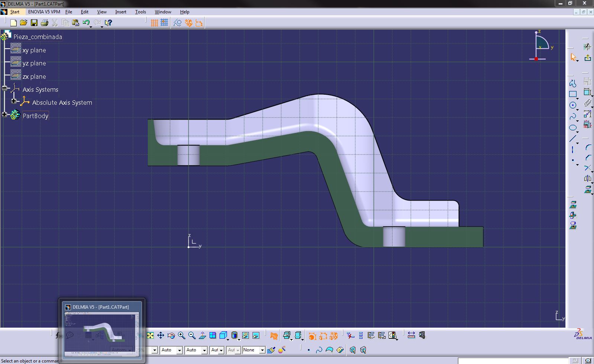The height and width of the screenshot is (364, 594).
Task: Open the Window menu
Action: coord(163,12)
